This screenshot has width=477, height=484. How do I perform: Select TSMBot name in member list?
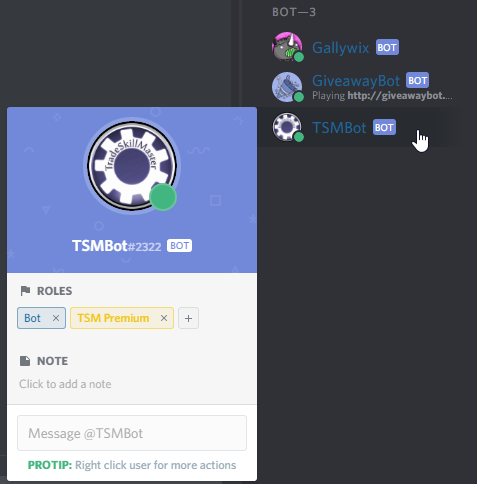click(x=339, y=128)
